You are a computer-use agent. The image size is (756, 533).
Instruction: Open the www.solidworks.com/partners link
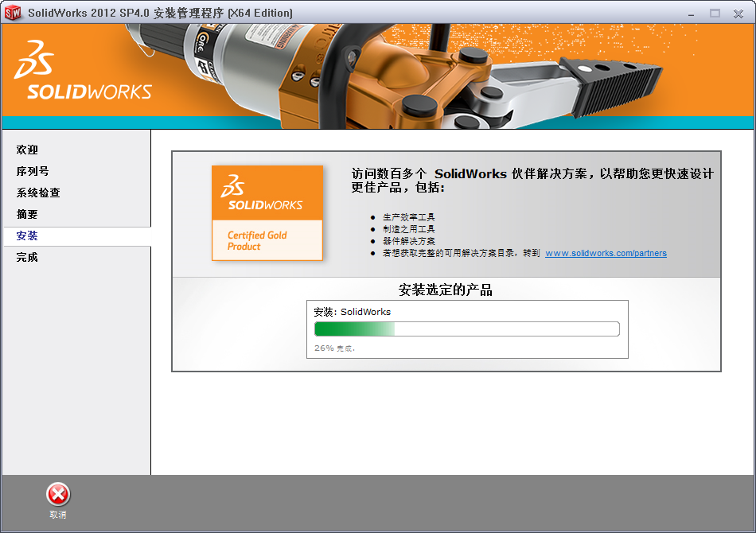[606, 253]
